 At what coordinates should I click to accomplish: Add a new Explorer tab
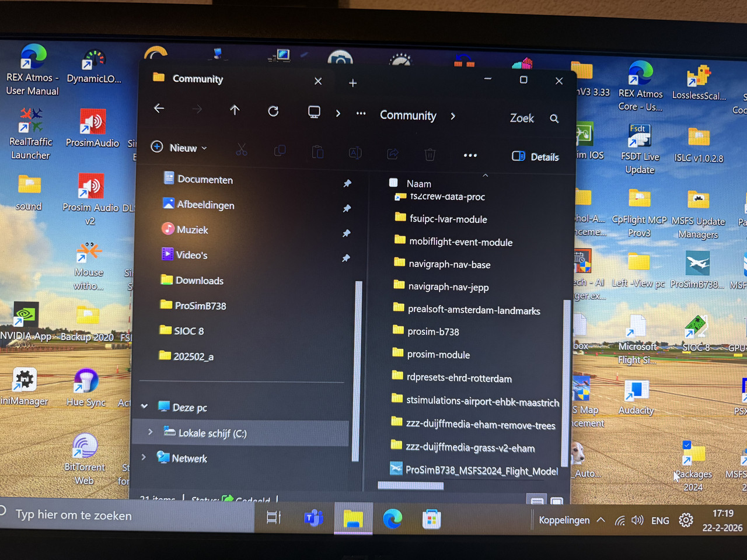(352, 83)
